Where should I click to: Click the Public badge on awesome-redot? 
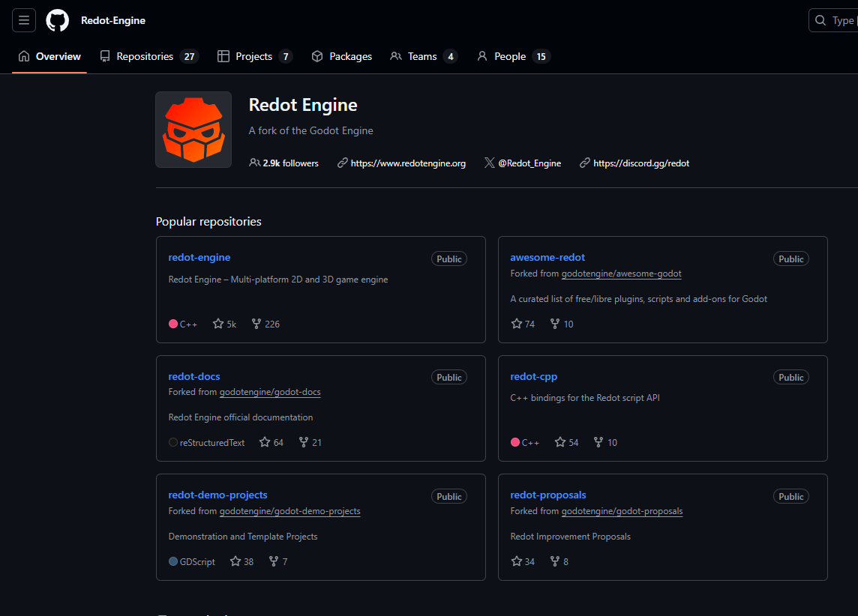click(790, 259)
